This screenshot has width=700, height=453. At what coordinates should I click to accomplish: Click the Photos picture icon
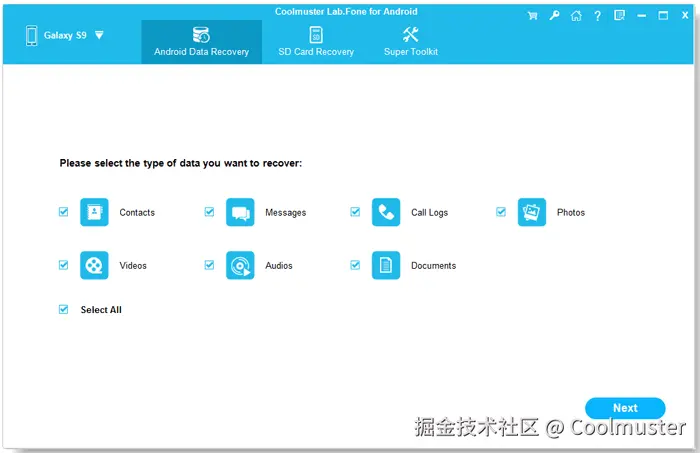point(532,212)
